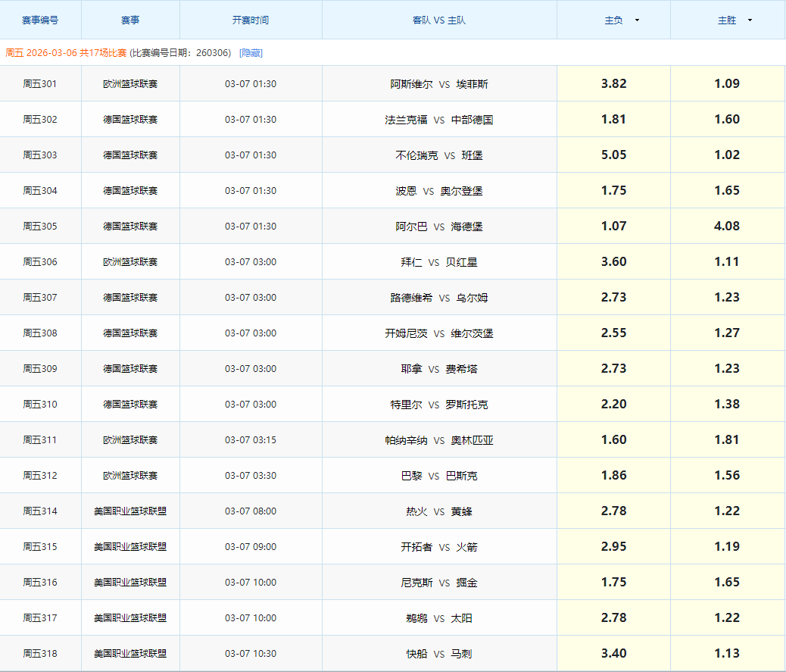Image resolution: width=786 pixels, height=672 pixels.
Task: Select 主负 odds 3.40 for 周五318
Action: pos(613,654)
